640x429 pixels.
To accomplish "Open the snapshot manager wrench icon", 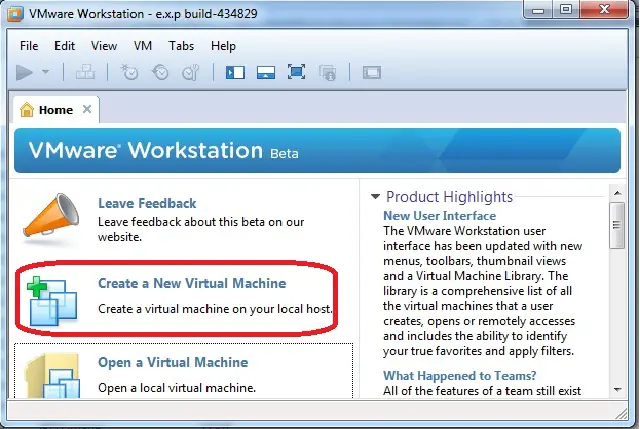I will (x=191, y=72).
